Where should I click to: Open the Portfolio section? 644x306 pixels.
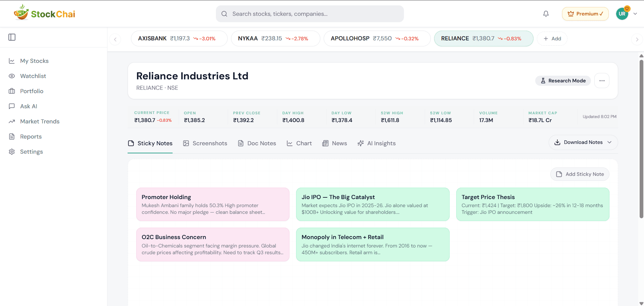pyautogui.click(x=32, y=91)
